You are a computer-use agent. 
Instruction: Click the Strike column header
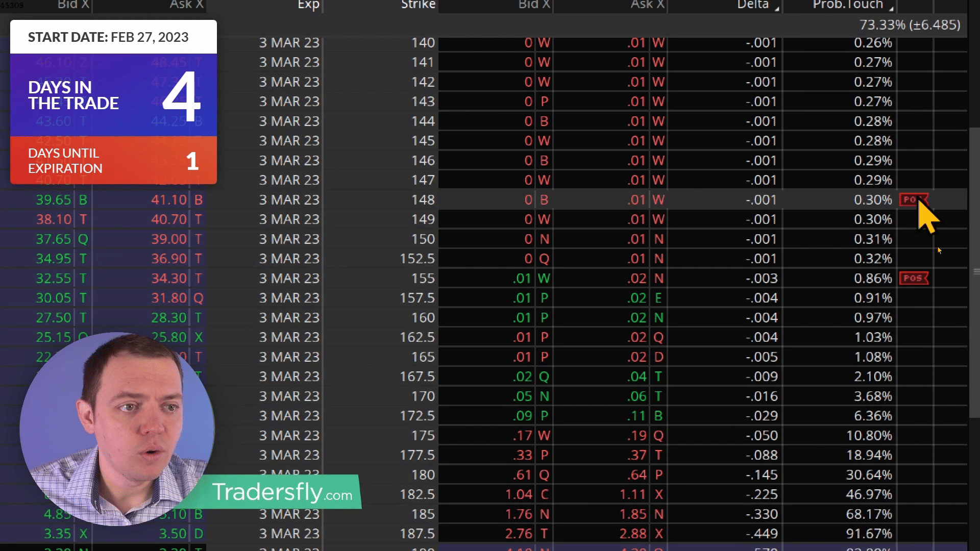pyautogui.click(x=418, y=5)
